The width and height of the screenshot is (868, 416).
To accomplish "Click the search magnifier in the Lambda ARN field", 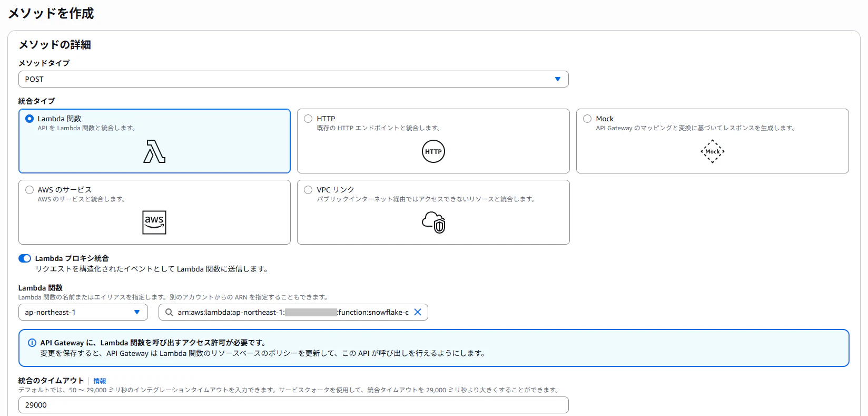I will [169, 312].
